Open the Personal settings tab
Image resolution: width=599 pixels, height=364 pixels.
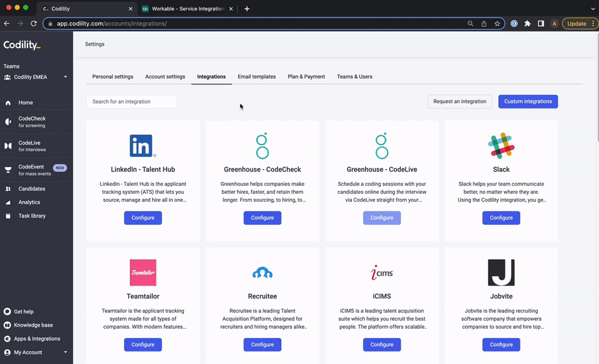[x=113, y=77]
